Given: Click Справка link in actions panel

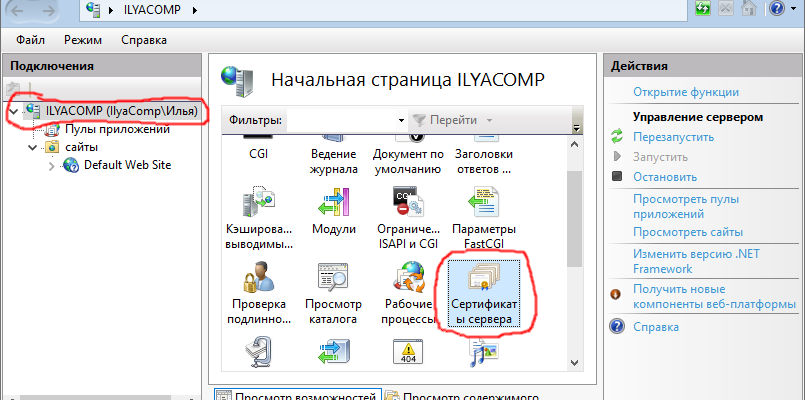Looking at the screenshot, I should point(656,327).
